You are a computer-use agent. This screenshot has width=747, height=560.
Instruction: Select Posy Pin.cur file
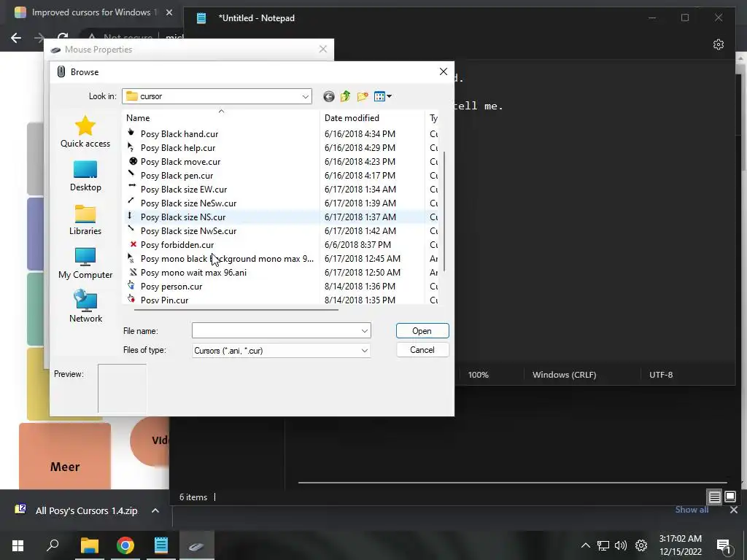[x=164, y=300]
